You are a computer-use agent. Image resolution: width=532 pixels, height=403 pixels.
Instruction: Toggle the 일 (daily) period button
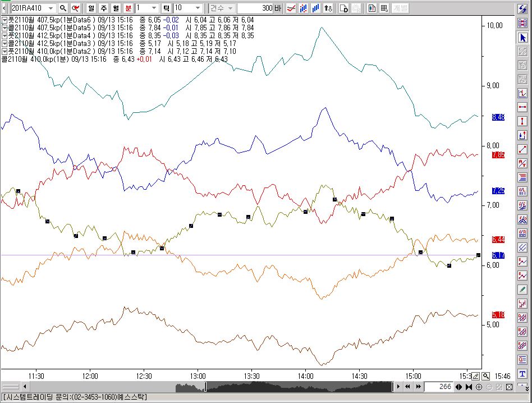pos(91,8)
